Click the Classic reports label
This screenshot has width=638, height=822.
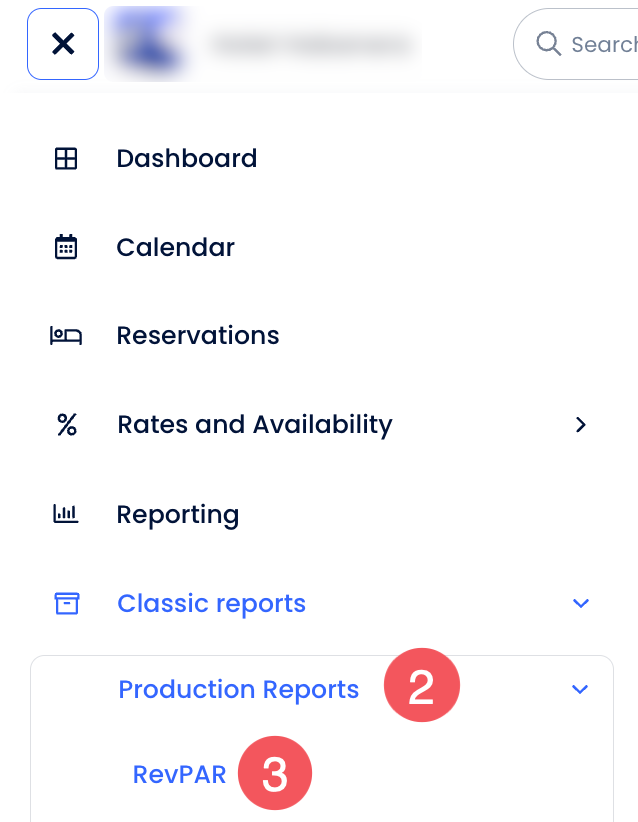[211, 604]
